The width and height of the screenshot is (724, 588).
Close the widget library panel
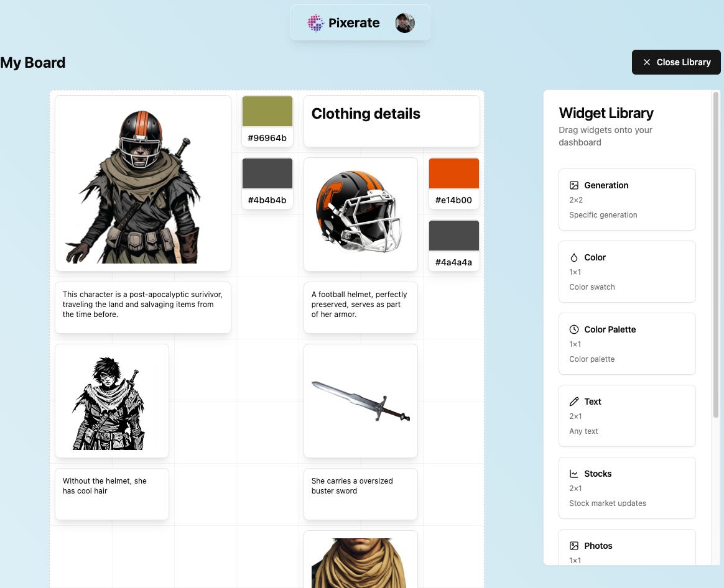pyautogui.click(x=676, y=62)
